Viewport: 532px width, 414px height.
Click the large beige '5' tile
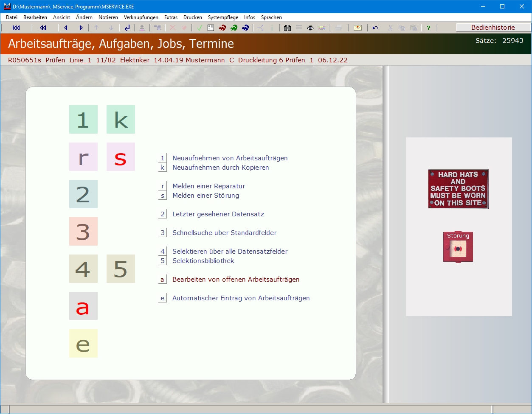(x=121, y=269)
